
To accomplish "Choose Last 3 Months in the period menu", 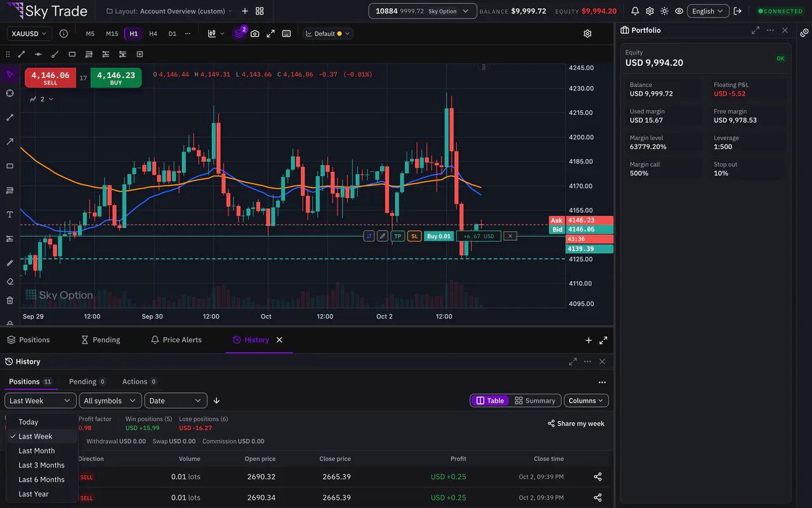I will pos(42,465).
